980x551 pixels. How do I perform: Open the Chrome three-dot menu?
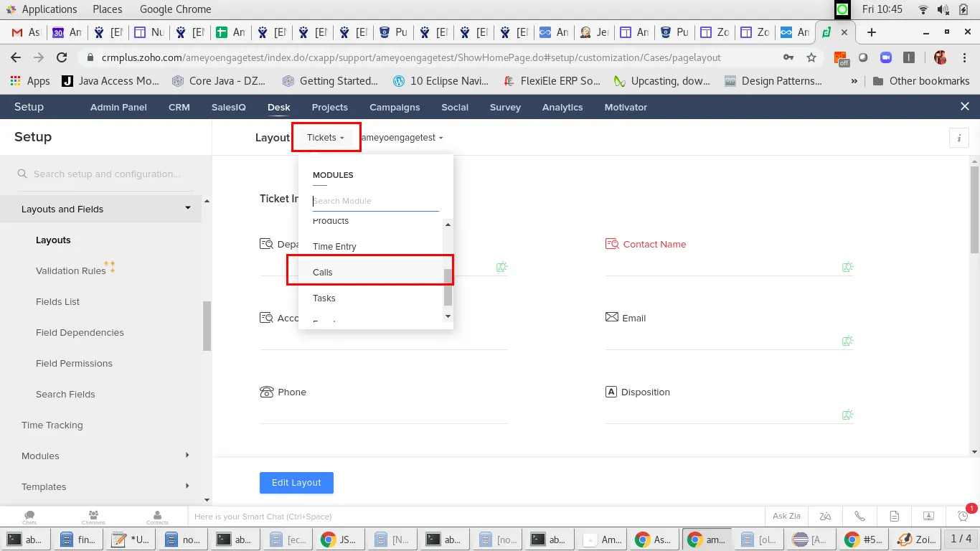[964, 57]
